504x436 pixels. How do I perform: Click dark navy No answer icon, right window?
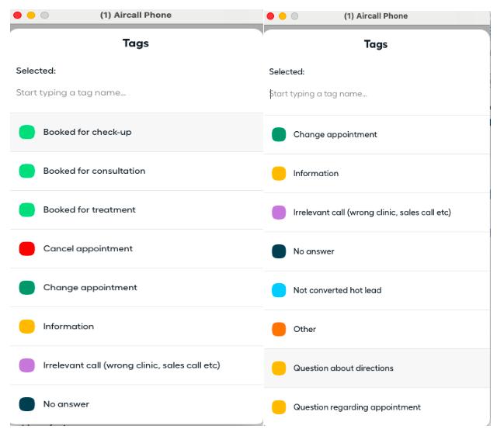coord(279,251)
